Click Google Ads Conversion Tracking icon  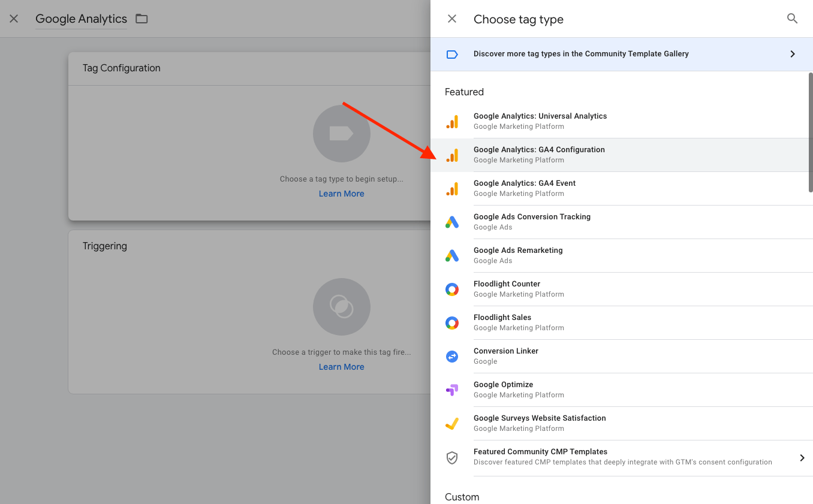tap(452, 222)
